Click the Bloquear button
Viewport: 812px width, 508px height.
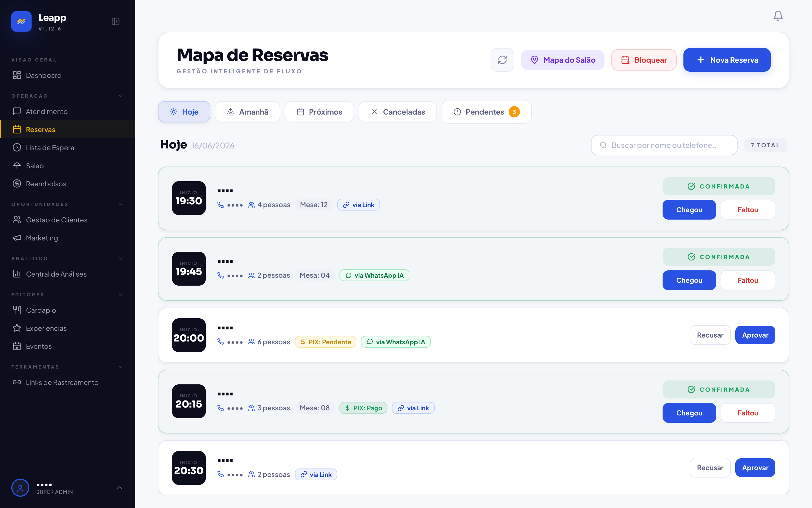(644, 60)
